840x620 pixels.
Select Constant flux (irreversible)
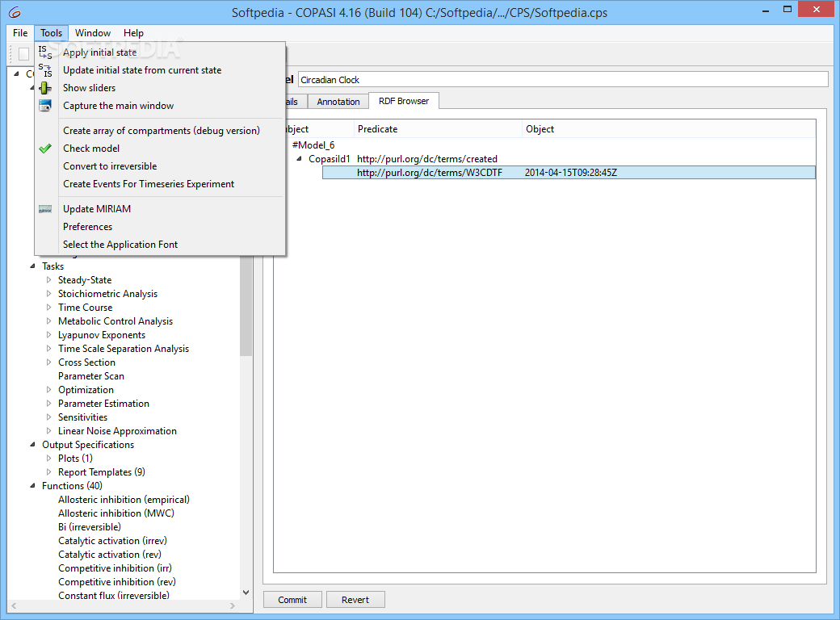(x=114, y=595)
